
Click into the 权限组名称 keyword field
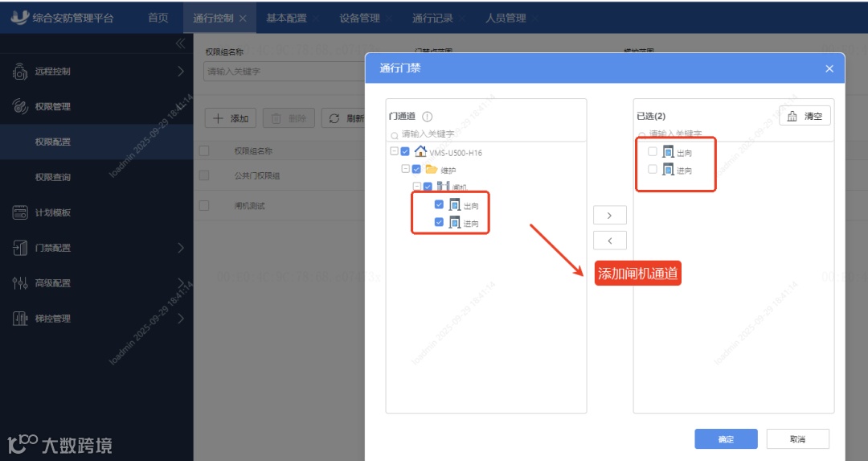[284, 72]
